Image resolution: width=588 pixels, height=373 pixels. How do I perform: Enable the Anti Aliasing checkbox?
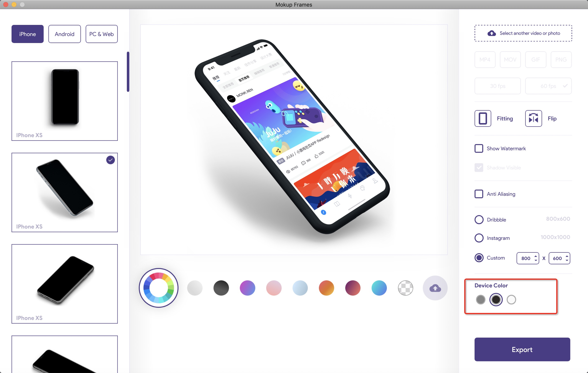click(x=479, y=194)
